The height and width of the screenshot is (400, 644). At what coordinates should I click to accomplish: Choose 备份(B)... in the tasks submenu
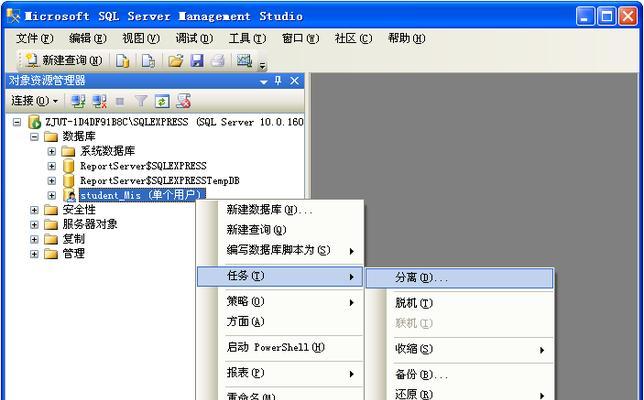[x=460, y=375]
